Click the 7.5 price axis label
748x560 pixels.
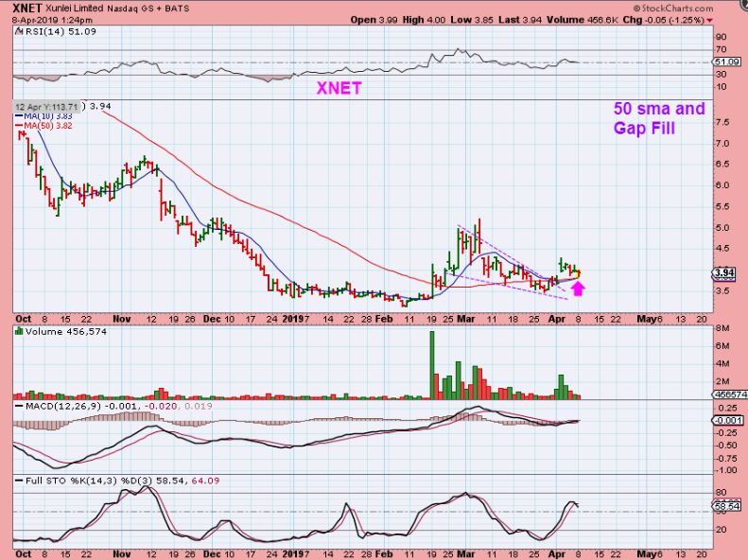point(722,122)
